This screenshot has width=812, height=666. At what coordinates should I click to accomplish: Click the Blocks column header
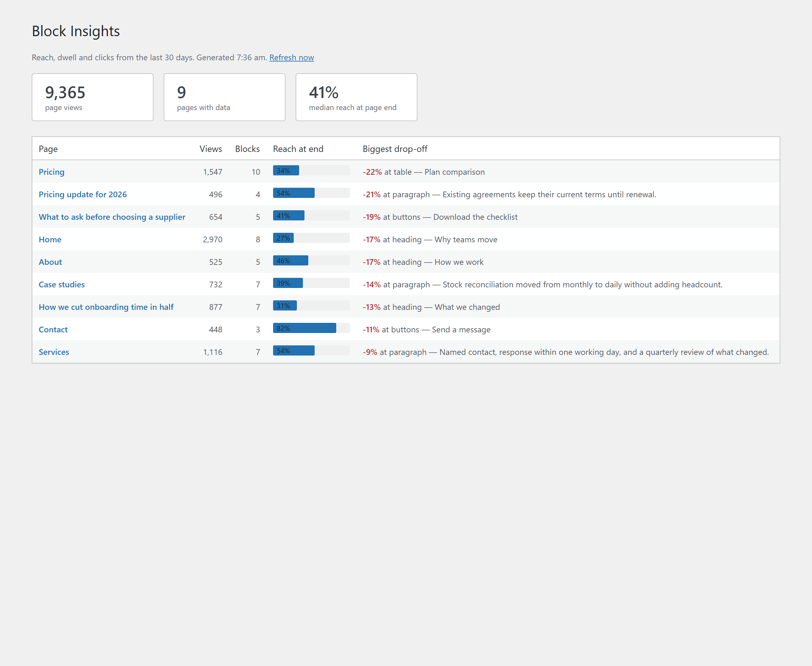(247, 149)
